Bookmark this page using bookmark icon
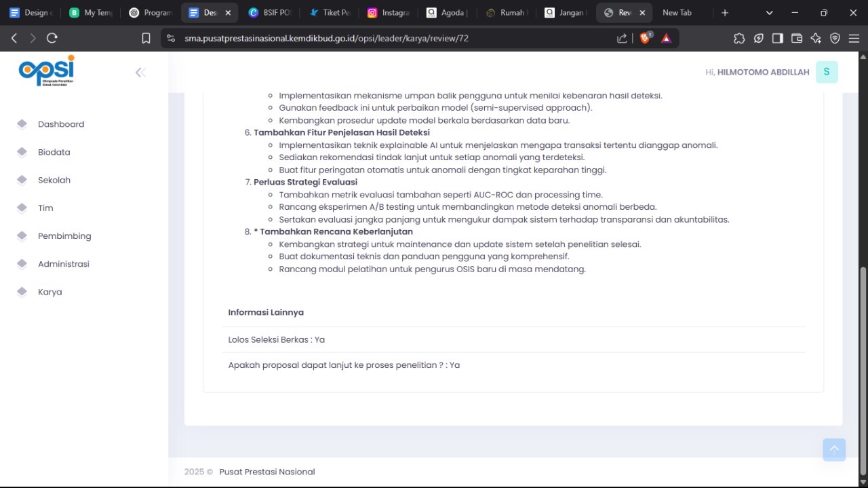 tap(146, 39)
